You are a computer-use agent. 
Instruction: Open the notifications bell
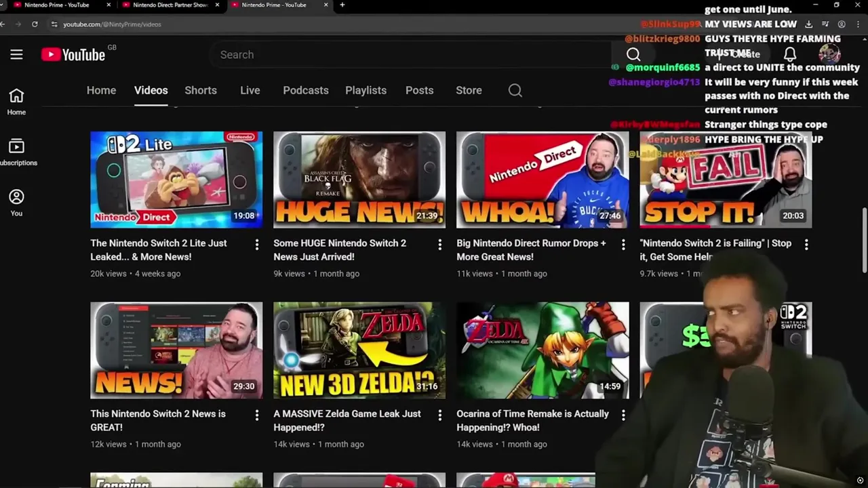coord(790,54)
